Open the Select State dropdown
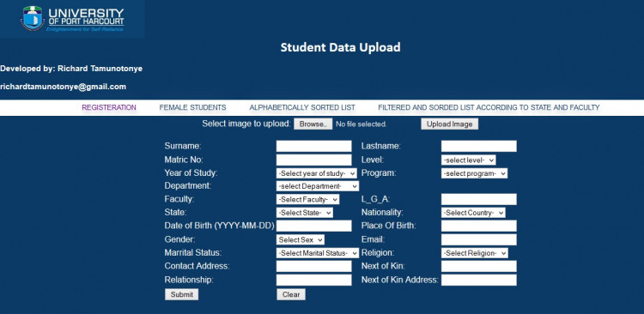Screen dimensions: 644x314 (305, 213)
